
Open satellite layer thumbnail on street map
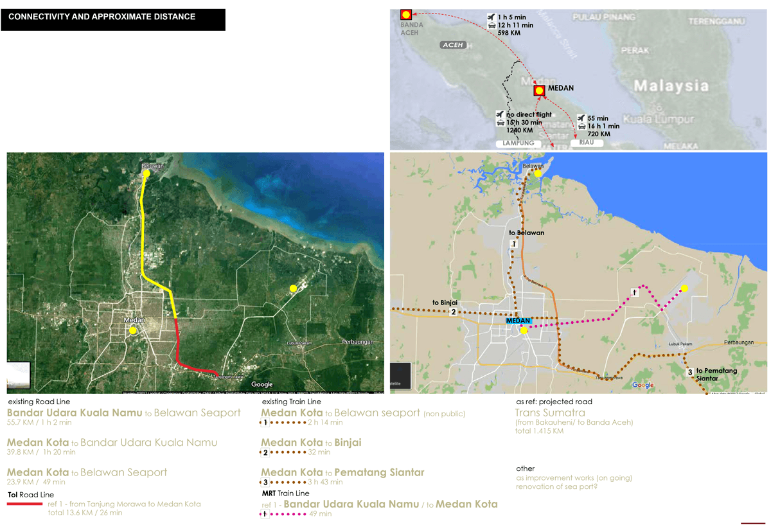(x=401, y=377)
